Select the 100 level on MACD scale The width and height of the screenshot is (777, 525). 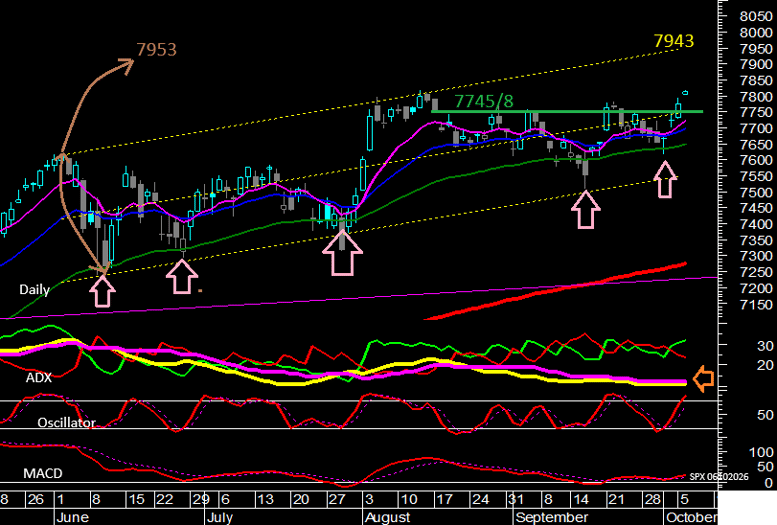761,452
